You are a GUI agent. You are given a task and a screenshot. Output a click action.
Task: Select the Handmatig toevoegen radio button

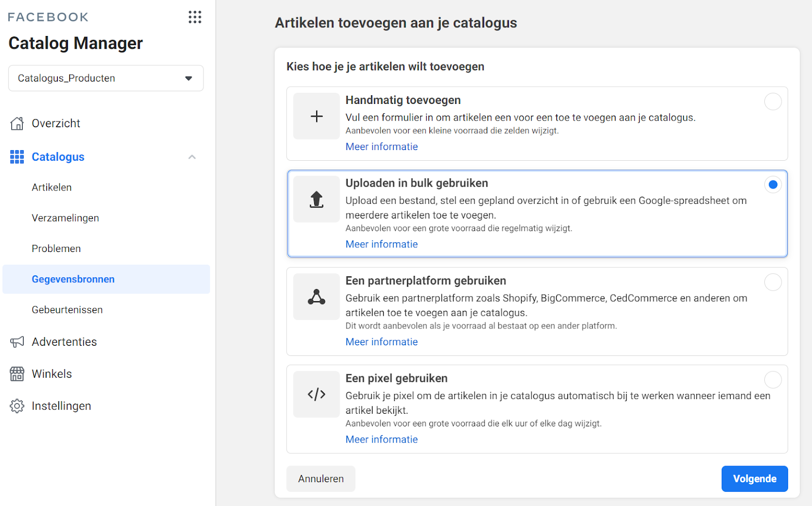coord(773,101)
